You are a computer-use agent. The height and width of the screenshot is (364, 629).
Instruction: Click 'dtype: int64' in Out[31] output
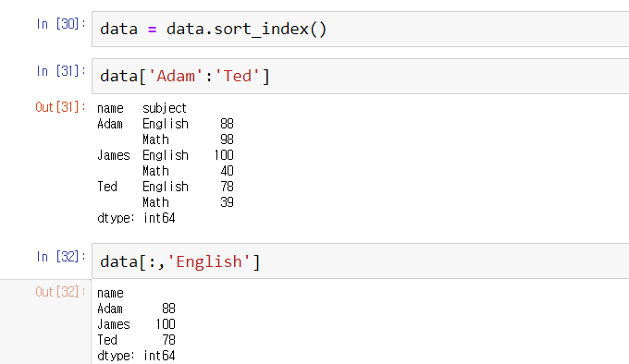[136, 218]
